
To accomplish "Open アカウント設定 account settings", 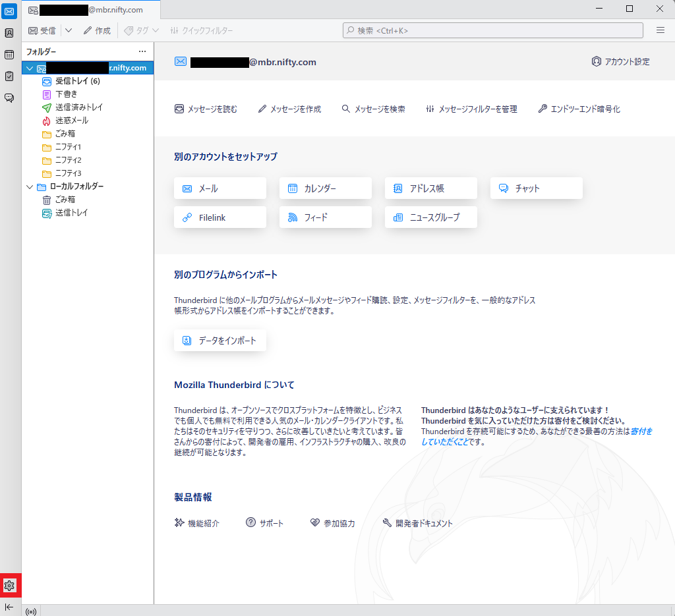I will (x=620, y=62).
